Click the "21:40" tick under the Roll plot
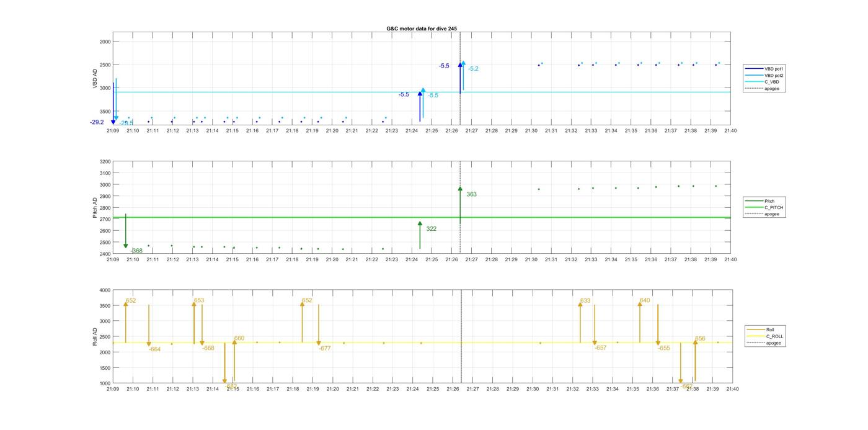This screenshot has height=430, width=868. coord(732,389)
